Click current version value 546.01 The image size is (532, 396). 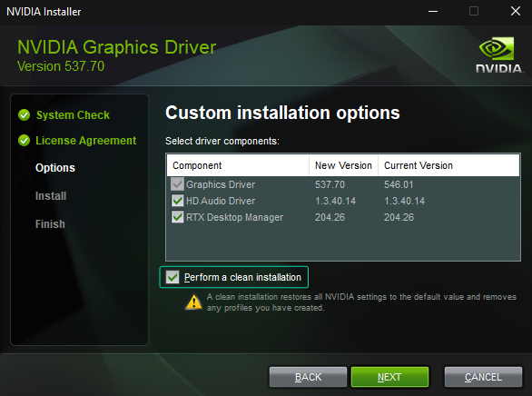[x=399, y=184]
